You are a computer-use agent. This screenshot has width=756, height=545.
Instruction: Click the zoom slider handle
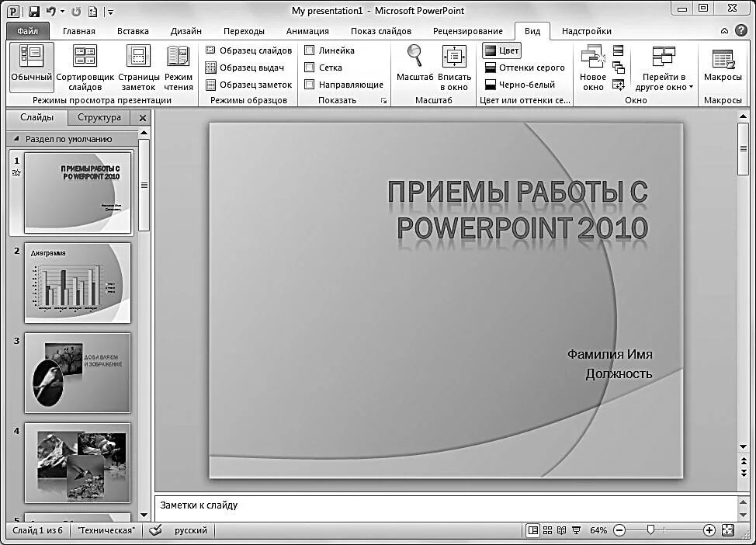click(x=650, y=530)
